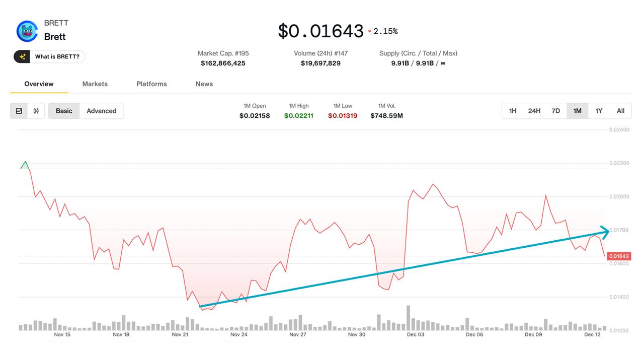The width and height of the screenshot is (644, 351).
Task: Click the 'What is BRETT?' button
Action: [48, 56]
